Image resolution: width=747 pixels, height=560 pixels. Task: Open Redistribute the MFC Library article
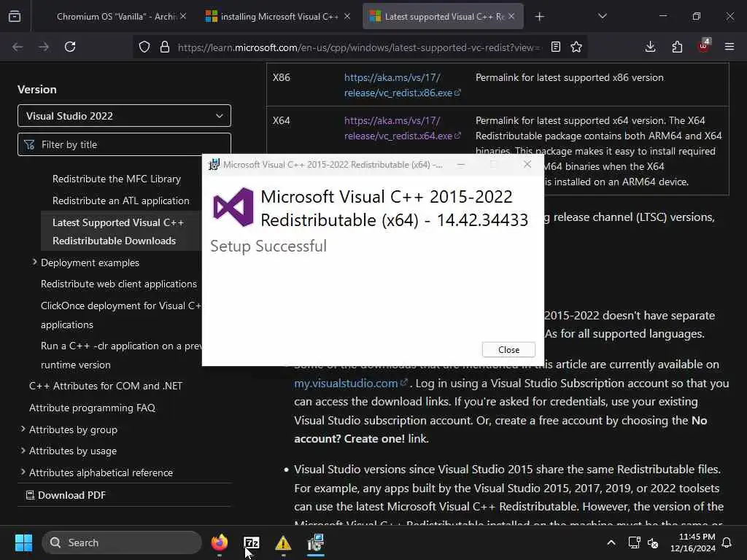[x=117, y=179]
